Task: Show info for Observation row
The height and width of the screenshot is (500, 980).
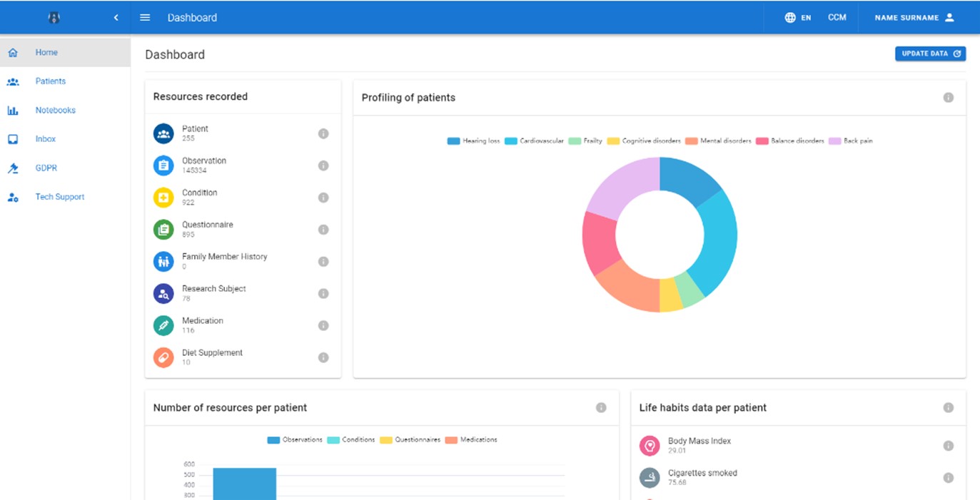Action: pyautogui.click(x=323, y=165)
